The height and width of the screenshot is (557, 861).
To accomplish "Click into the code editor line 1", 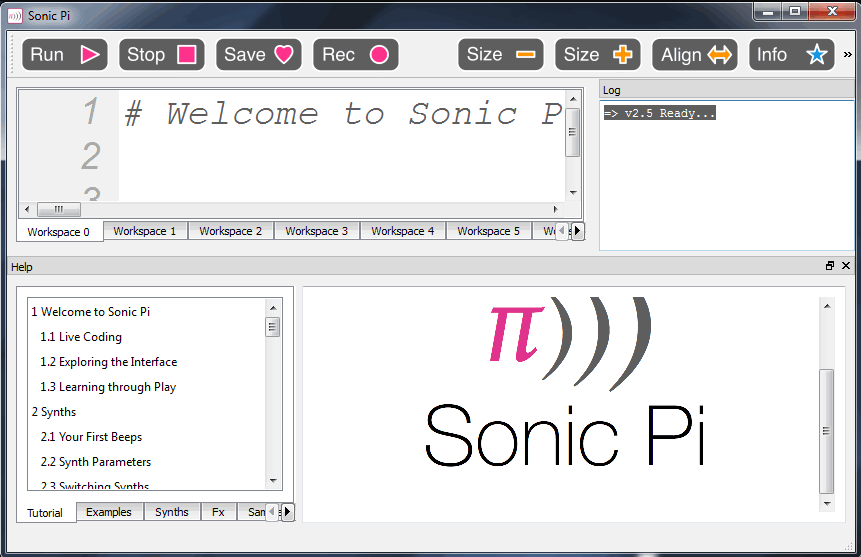I will click(343, 114).
